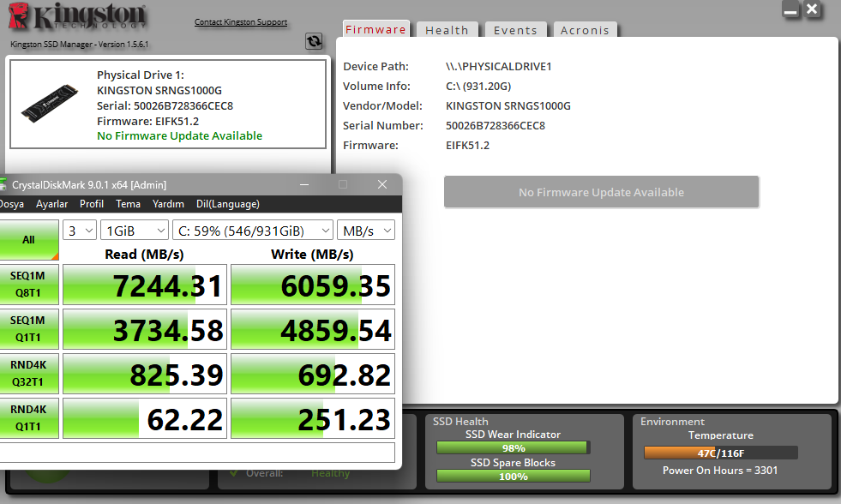Select the SSD drive thumbnail image
Viewport: 841px width, 504px height.
(50, 103)
